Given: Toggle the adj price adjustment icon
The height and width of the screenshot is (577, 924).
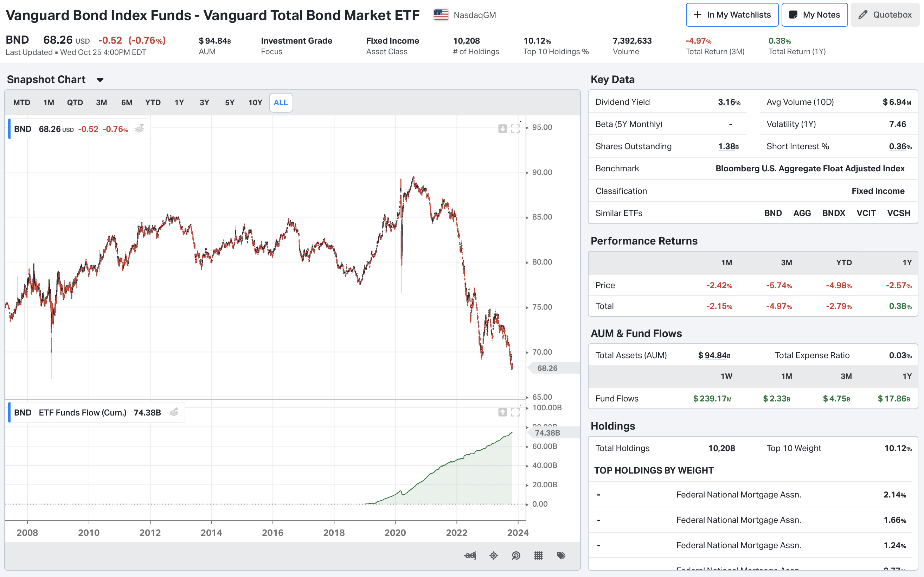Looking at the screenshot, I should [470, 555].
